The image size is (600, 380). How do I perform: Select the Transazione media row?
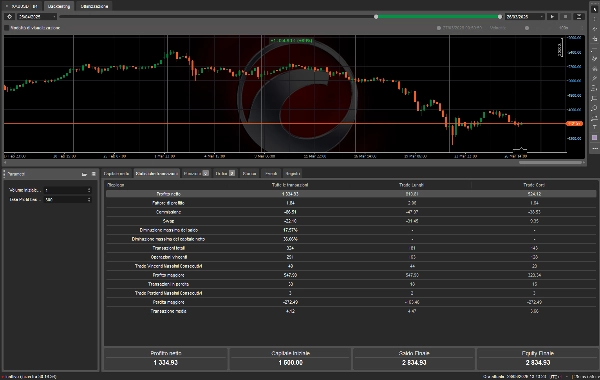(351, 311)
